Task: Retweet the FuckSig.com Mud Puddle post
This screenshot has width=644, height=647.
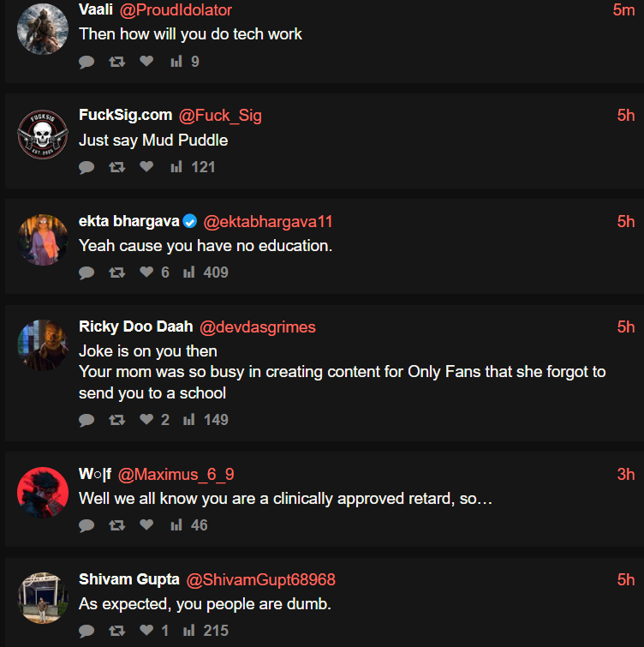Action: pos(116,167)
